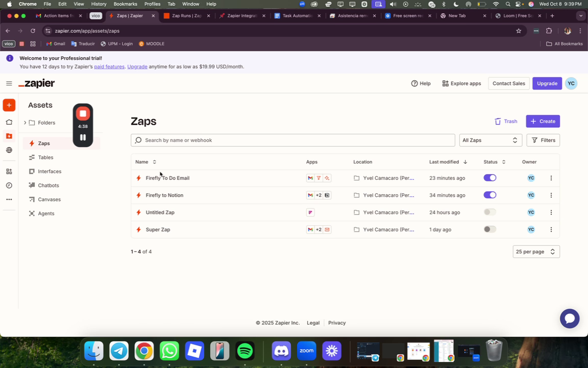Open Zap history clock icon in left rail

click(9, 186)
